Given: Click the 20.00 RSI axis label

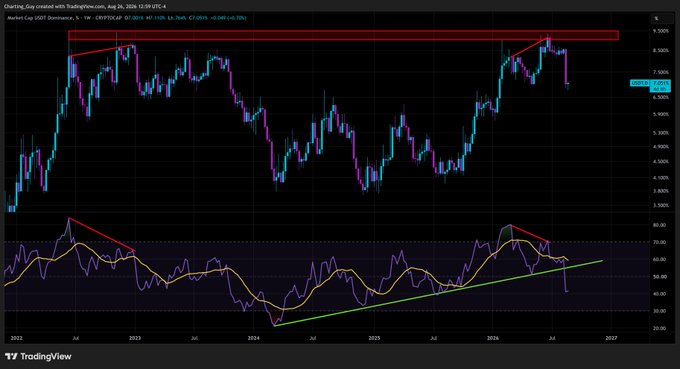Looking at the screenshot, I should pos(660,329).
